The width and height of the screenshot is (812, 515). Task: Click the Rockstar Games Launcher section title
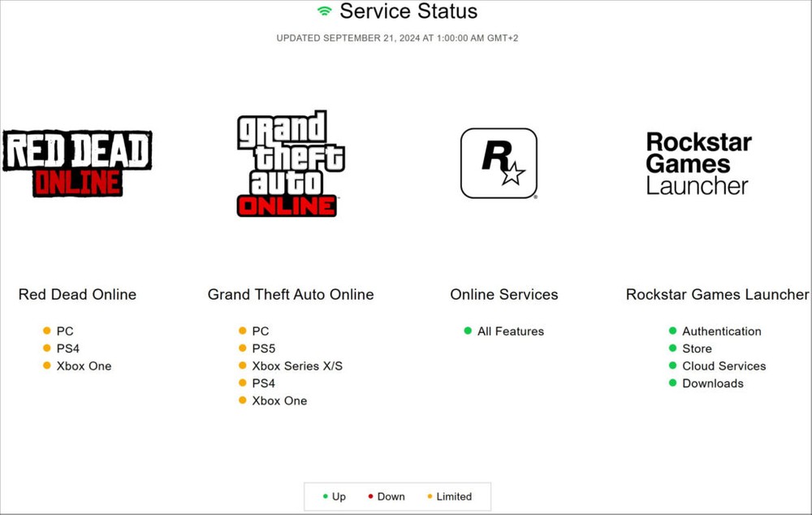click(717, 294)
